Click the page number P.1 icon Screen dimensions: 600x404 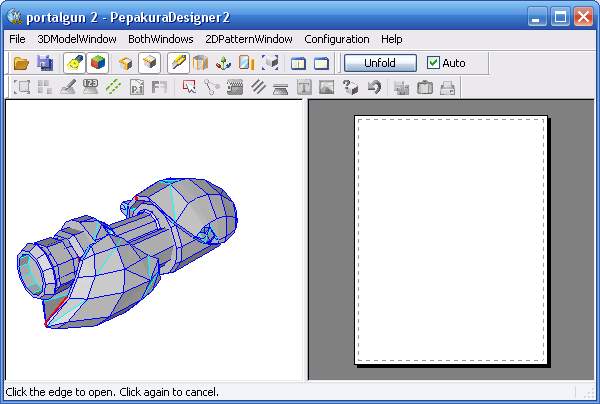coord(137,87)
